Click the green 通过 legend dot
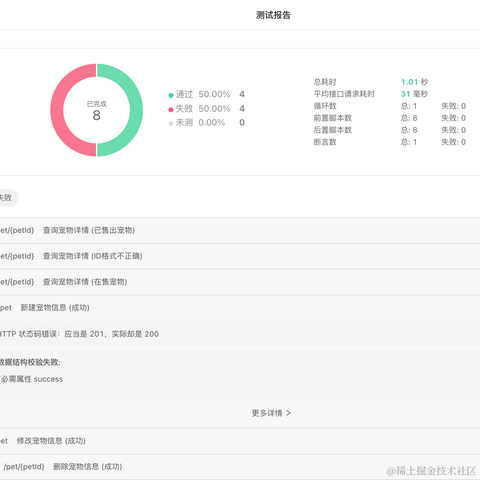Screen dimensions: 480x480 pos(171,95)
